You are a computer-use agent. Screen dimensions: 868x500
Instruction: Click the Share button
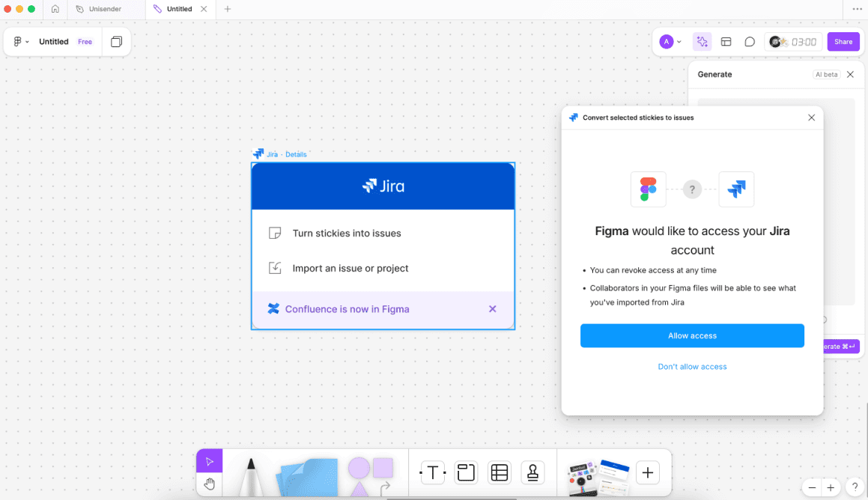click(843, 41)
